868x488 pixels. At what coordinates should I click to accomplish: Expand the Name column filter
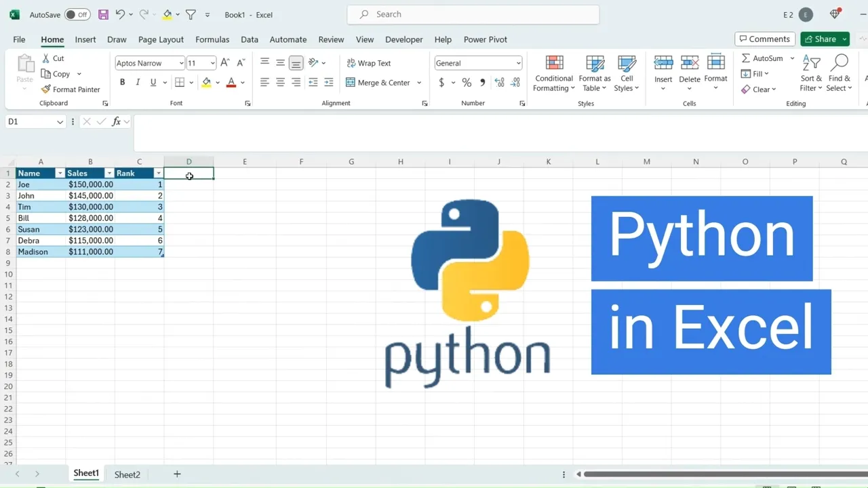point(60,174)
